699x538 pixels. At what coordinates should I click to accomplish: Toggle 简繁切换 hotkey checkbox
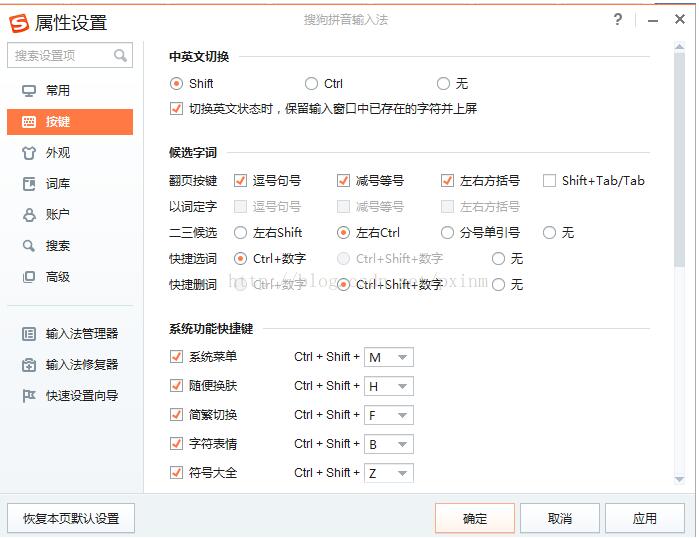click(x=177, y=415)
